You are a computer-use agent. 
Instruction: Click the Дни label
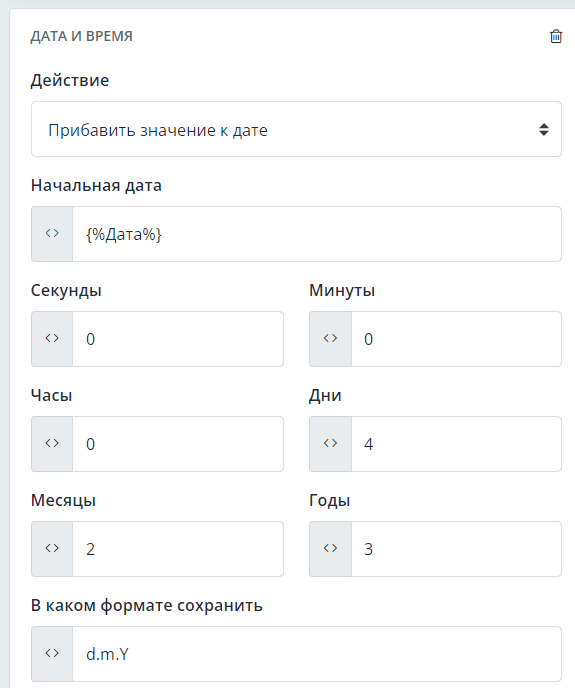325,395
